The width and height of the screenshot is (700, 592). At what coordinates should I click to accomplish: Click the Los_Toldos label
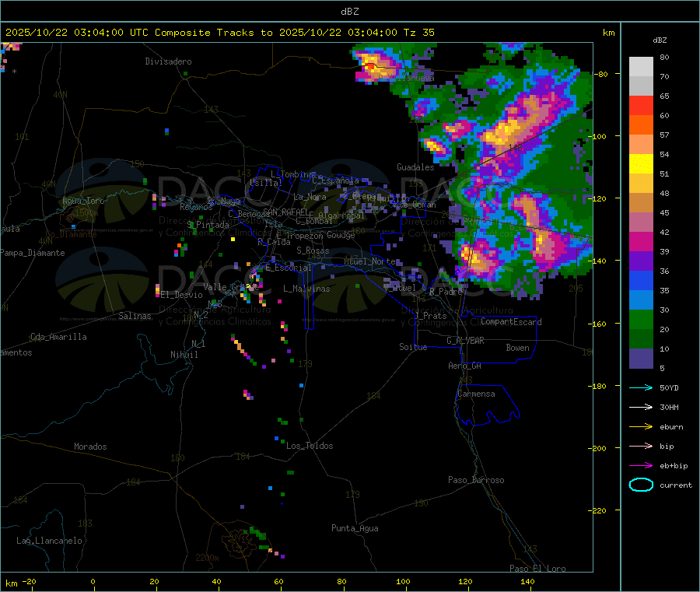pos(310,446)
